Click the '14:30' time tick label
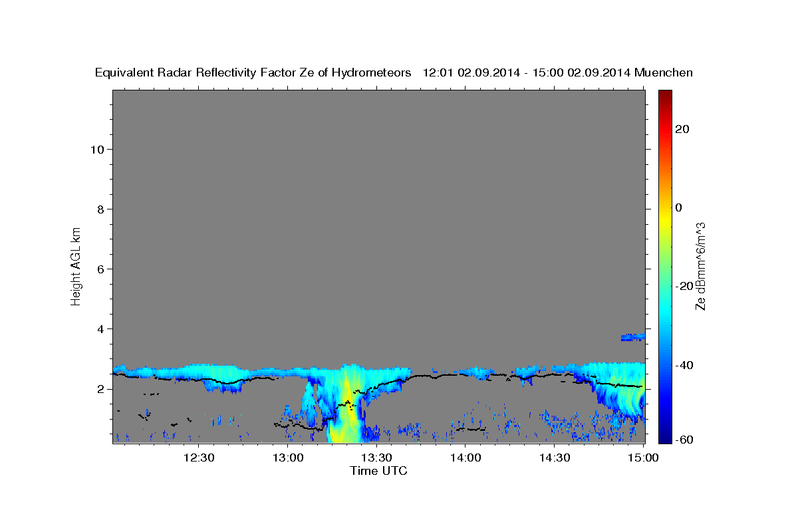 (555, 458)
